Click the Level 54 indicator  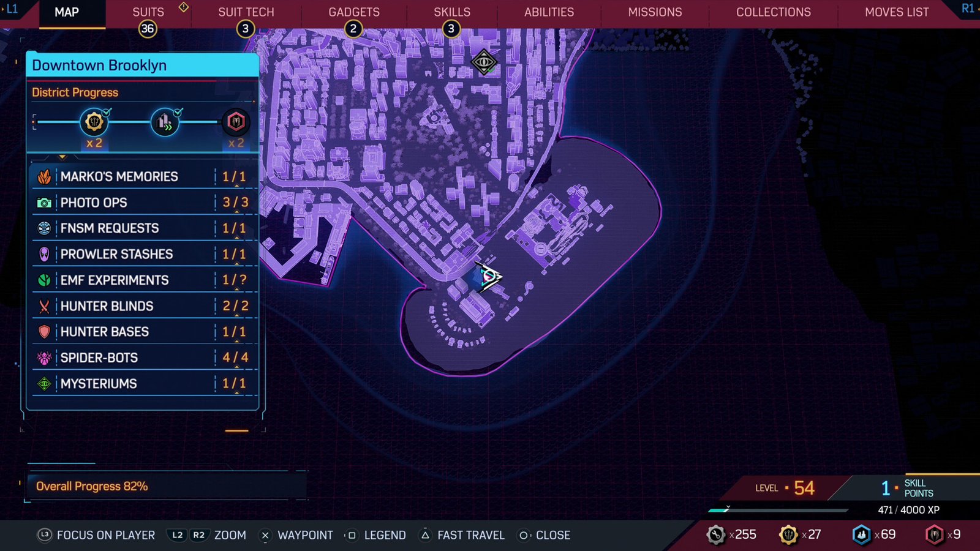tap(785, 488)
